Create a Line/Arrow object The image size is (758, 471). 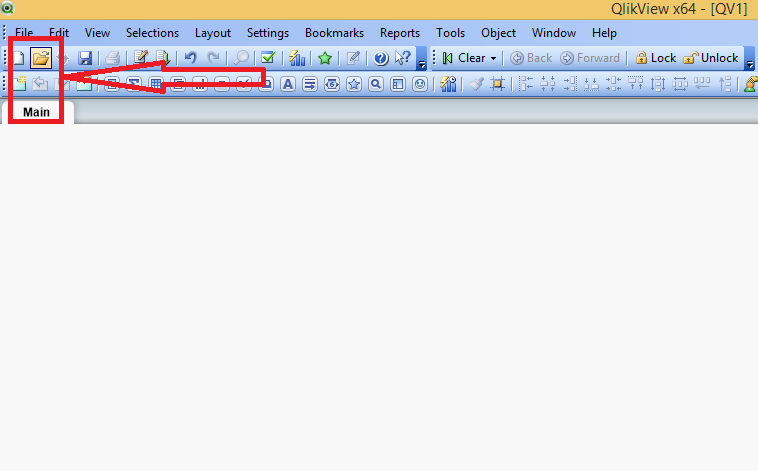tap(310, 84)
